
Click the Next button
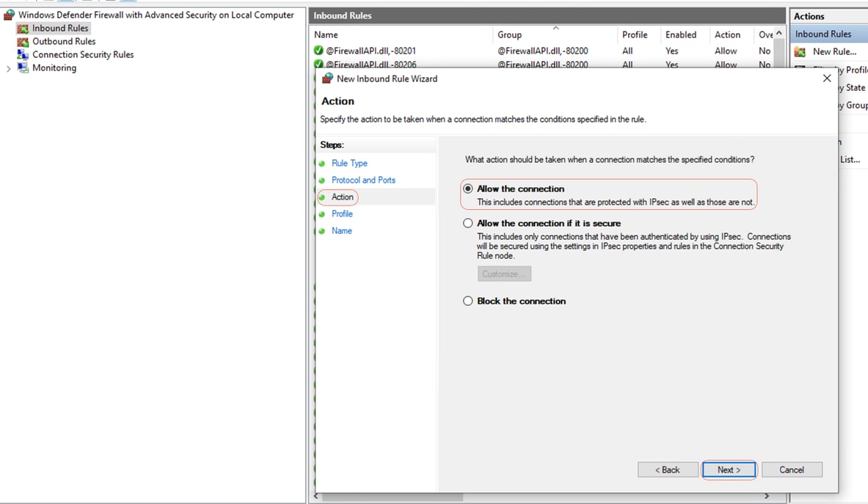click(x=729, y=470)
